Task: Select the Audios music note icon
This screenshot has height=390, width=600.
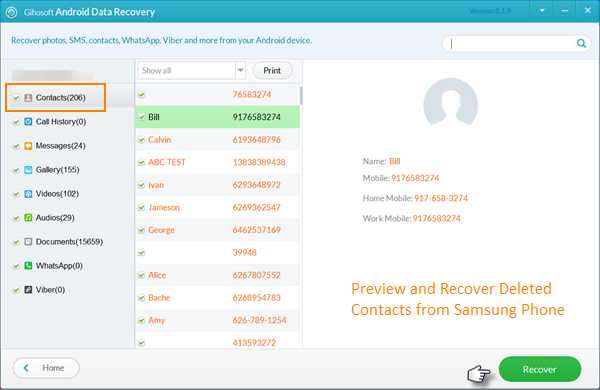Action: pos(28,218)
